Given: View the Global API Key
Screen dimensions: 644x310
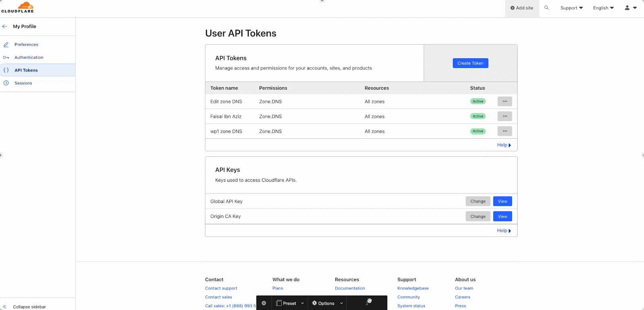Looking at the screenshot, I should point(503,201).
